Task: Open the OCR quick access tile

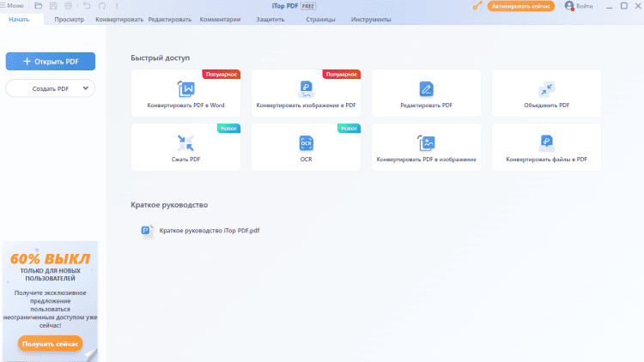Action: (x=306, y=147)
